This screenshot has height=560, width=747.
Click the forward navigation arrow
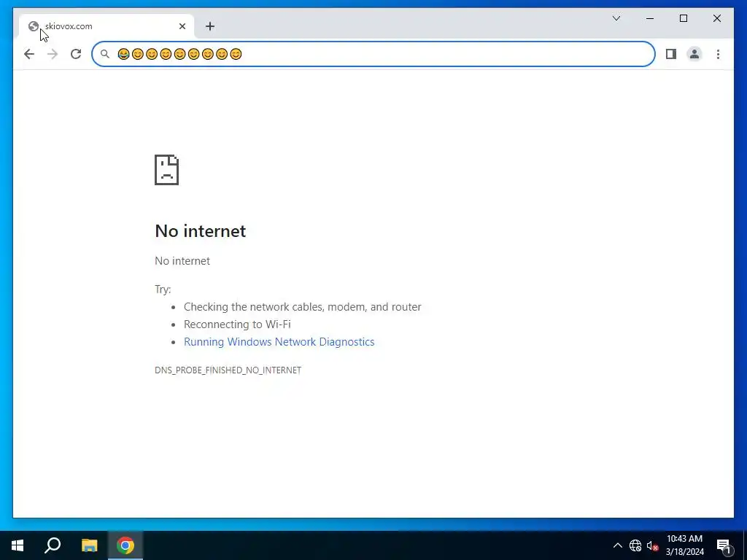click(53, 54)
